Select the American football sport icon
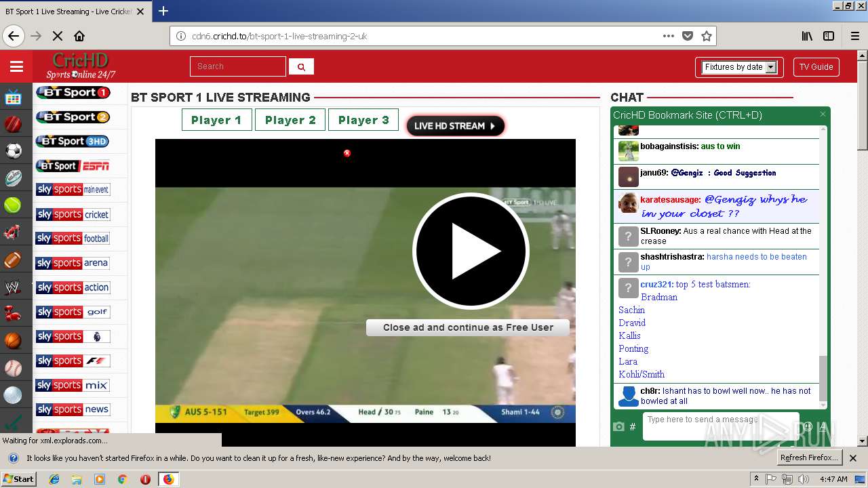Viewport: 868px width, 488px height. pyautogui.click(x=13, y=260)
